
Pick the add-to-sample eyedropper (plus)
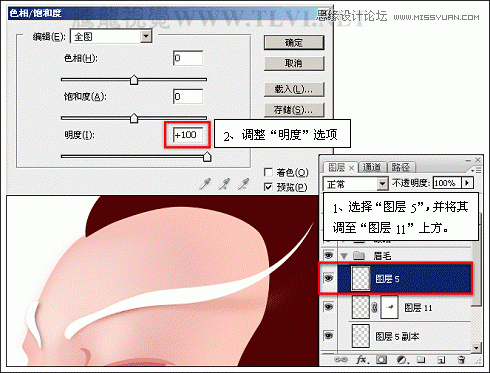(x=225, y=184)
